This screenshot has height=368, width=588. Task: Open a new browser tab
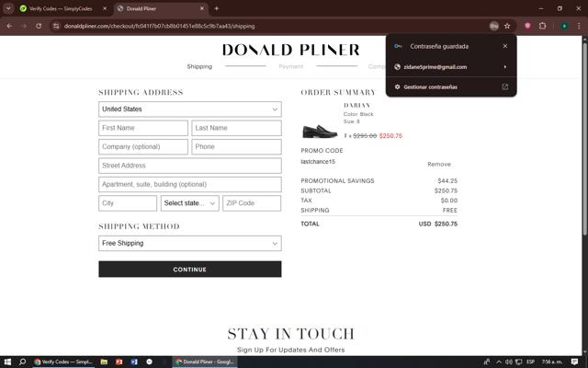217,8
